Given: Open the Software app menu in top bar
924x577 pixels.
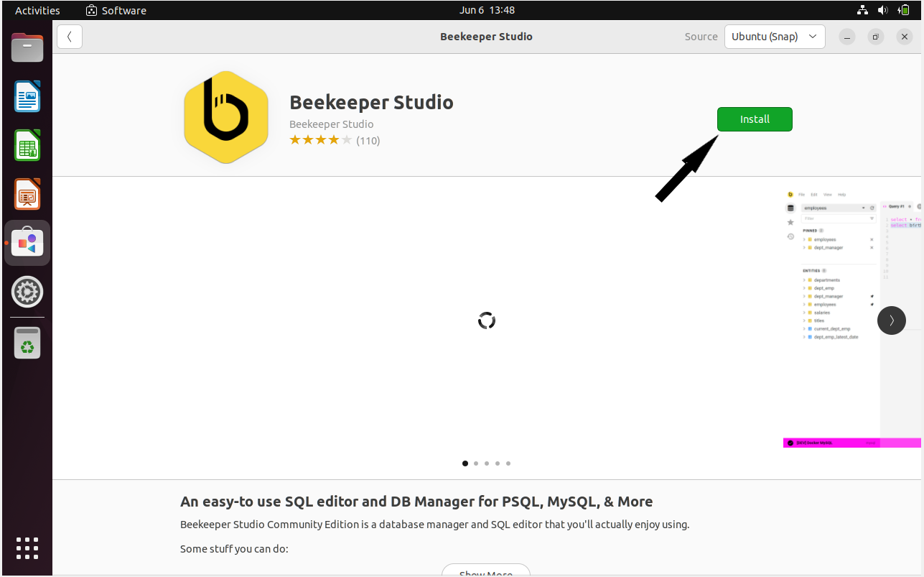Looking at the screenshot, I should tap(116, 10).
